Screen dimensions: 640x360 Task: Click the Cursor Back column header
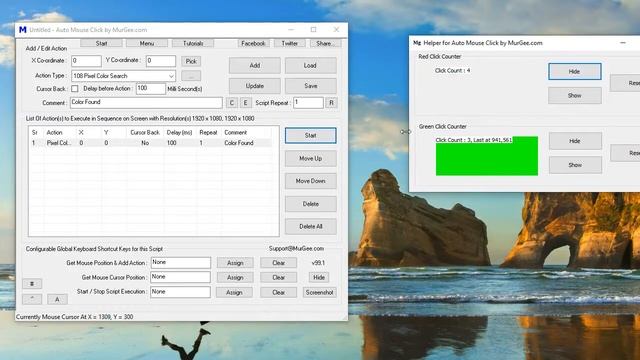[144, 133]
